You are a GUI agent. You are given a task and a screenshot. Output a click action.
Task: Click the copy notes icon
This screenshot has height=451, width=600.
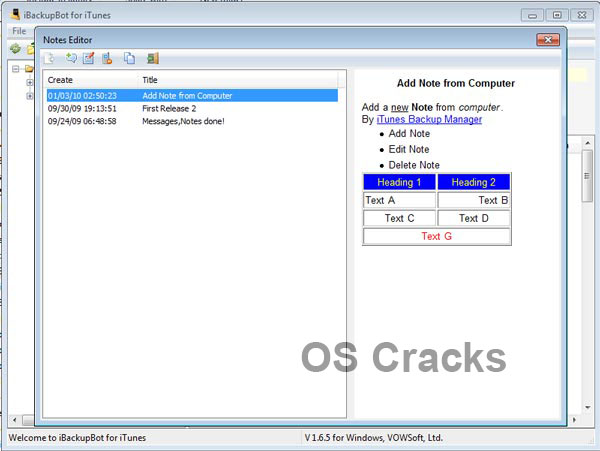coord(129,58)
